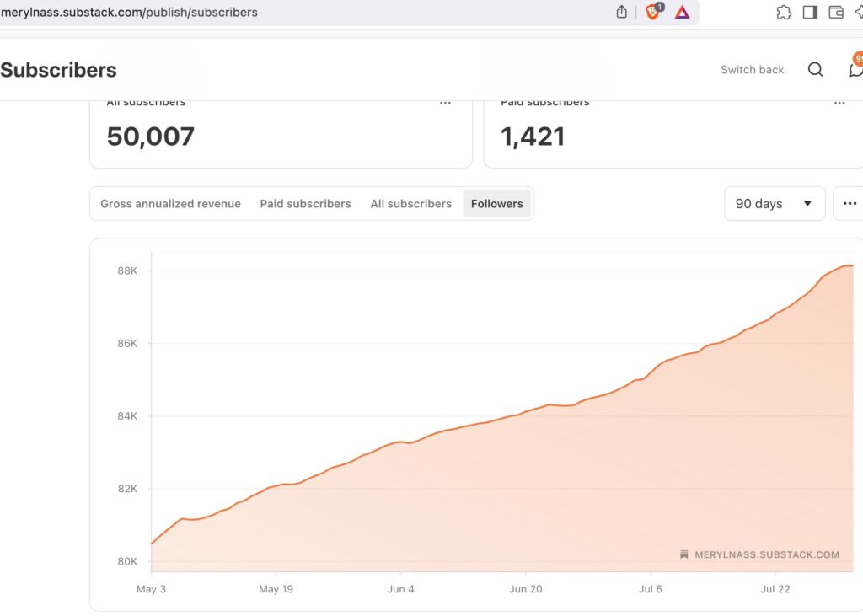Select the Followers chart tab

(x=496, y=204)
